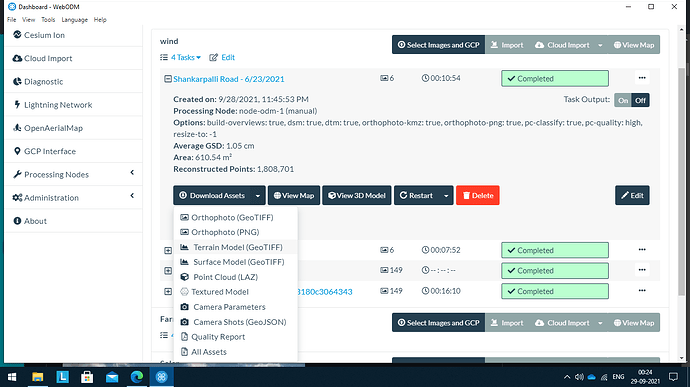Viewport: 690px width, 387px height.
Task: Restart the task
Action: 416,195
